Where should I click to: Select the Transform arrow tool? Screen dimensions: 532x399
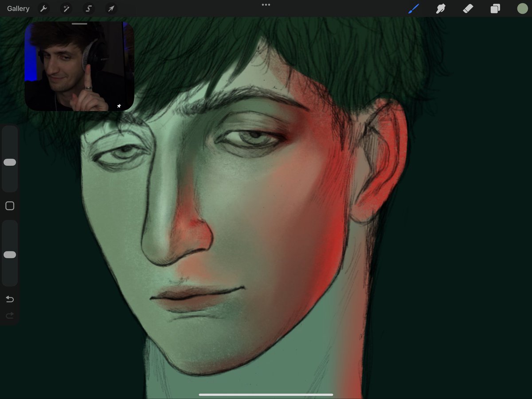click(111, 8)
